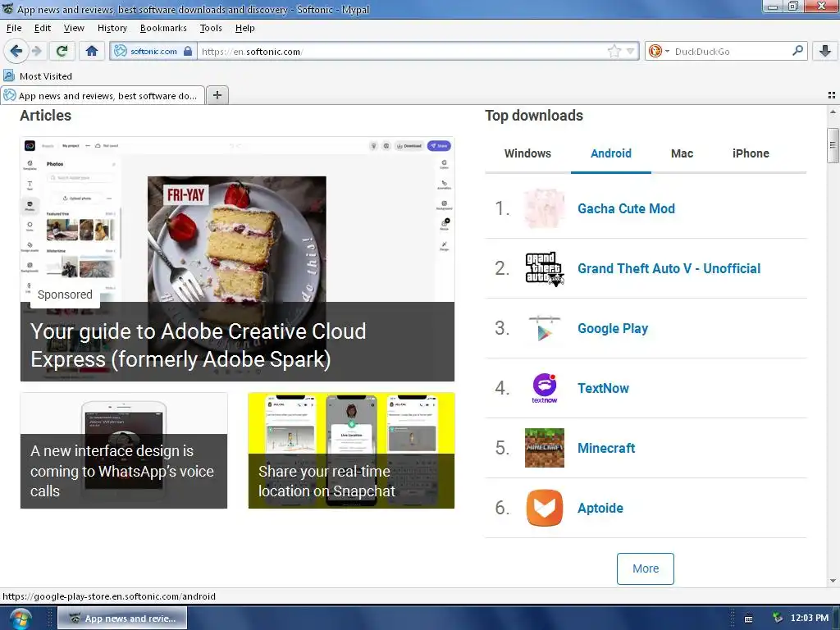The width and height of the screenshot is (840, 630).
Task: Switch Top downloads to Windows tab
Action: click(527, 153)
